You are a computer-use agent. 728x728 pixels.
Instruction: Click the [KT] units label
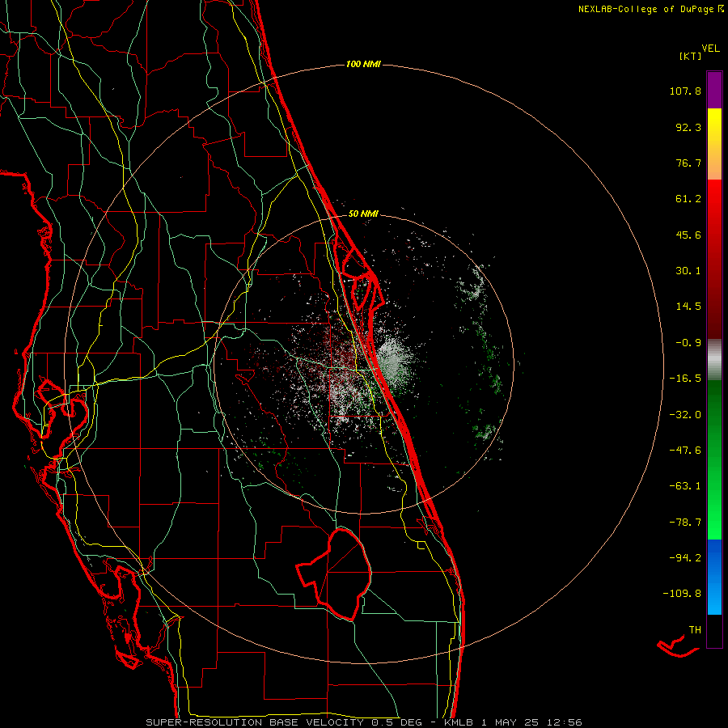[x=691, y=56]
